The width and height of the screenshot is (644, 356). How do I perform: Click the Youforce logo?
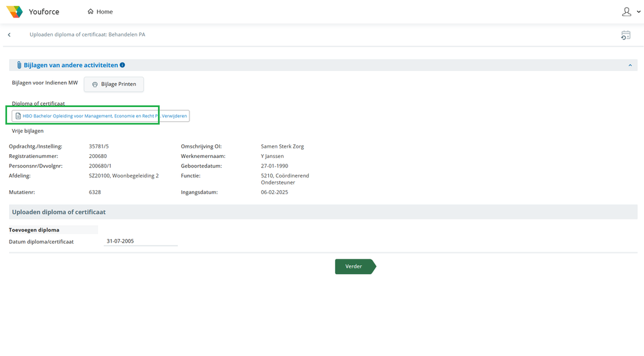[15, 12]
